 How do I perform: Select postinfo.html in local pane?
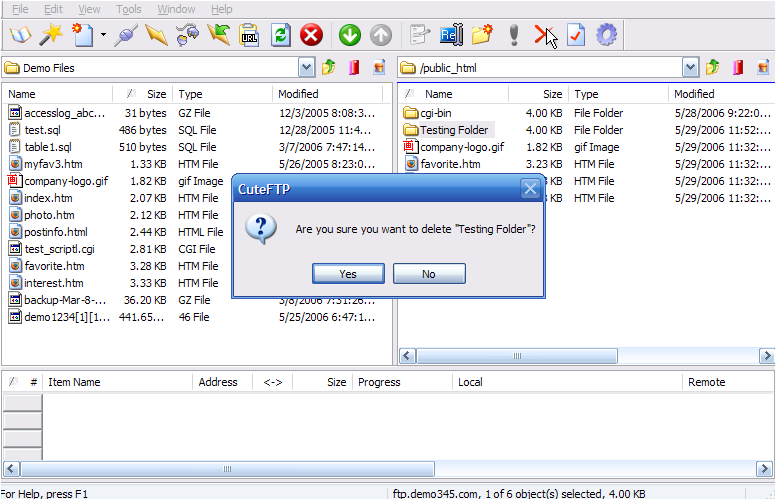coord(48,232)
